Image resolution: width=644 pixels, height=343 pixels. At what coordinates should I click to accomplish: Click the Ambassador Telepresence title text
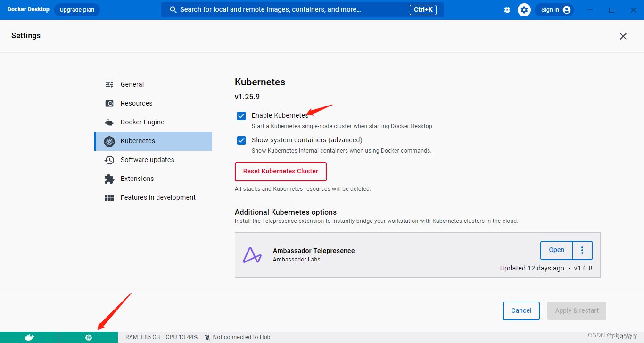pyautogui.click(x=314, y=251)
